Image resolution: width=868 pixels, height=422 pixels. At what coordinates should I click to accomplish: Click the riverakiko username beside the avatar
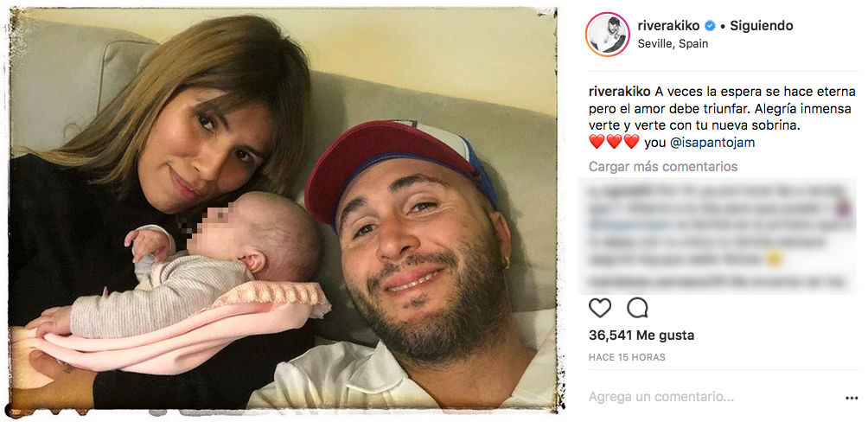pyautogui.click(x=671, y=26)
